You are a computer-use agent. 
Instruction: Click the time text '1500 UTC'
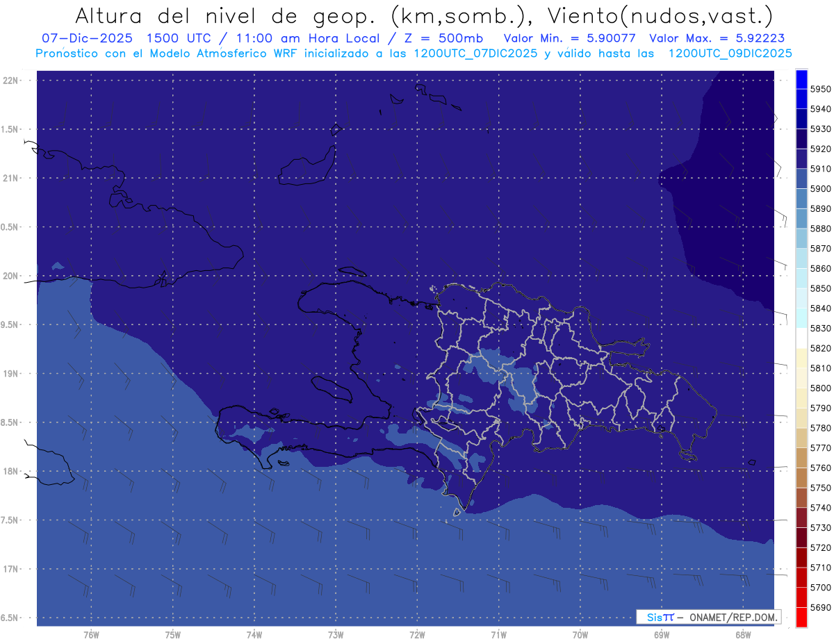tap(179, 38)
